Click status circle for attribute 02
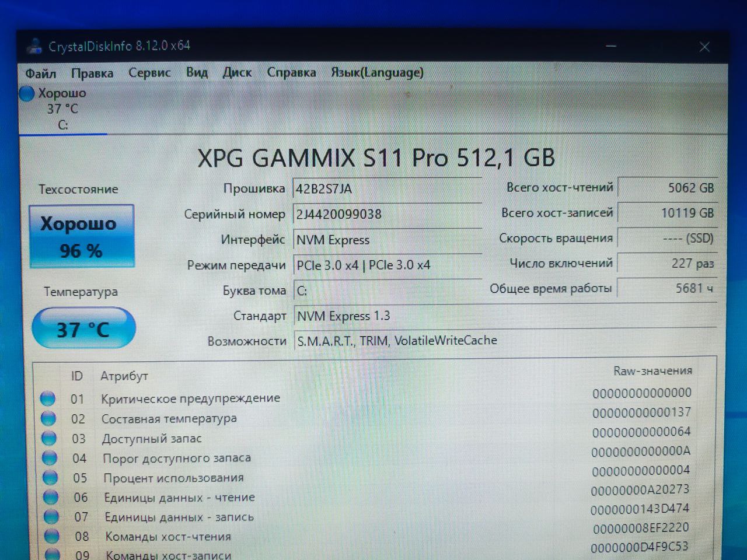747x560 pixels. (48, 418)
